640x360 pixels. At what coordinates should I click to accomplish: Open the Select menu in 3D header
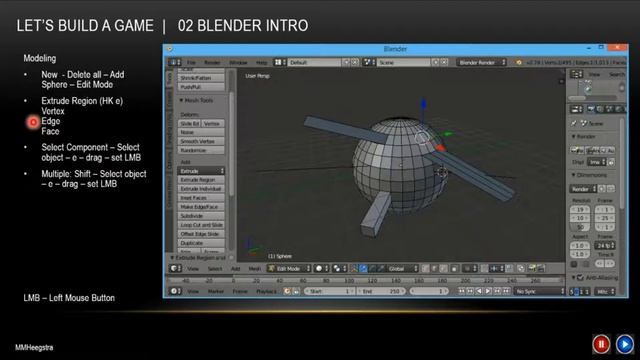click(x=215, y=269)
